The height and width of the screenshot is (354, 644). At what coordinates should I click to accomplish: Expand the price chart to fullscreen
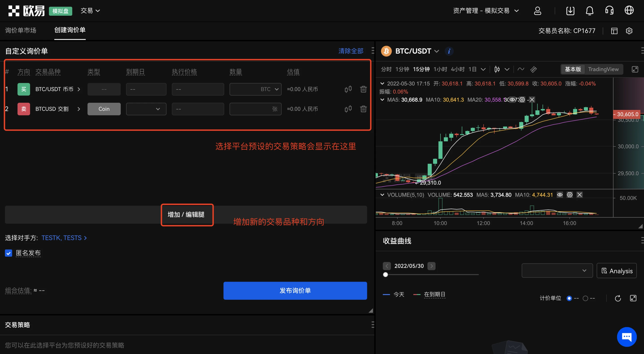(635, 69)
